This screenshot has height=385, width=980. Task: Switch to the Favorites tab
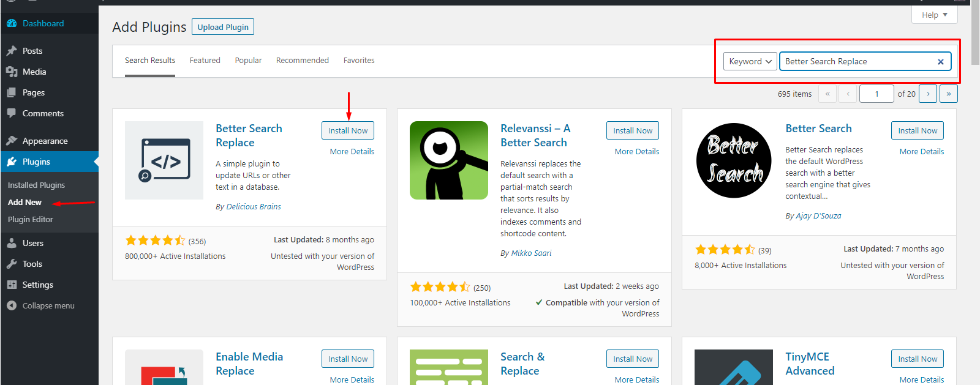pyautogui.click(x=359, y=61)
